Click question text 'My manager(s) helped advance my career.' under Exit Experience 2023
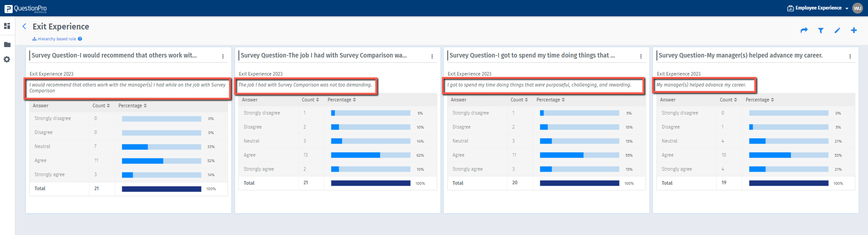The height and width of the screenshot is (235, 868). pyautogui.click(x=701, y=85)
